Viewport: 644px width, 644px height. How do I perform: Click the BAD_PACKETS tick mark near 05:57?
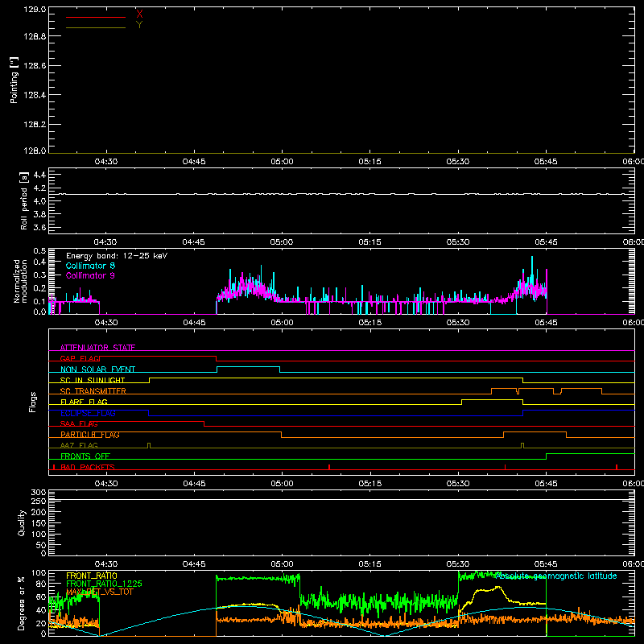pyautogui.click(x=617, y=467)
